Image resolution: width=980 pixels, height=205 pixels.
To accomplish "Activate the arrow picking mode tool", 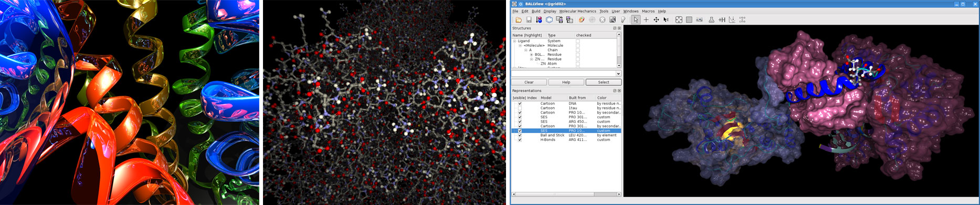I will point(636,20).
